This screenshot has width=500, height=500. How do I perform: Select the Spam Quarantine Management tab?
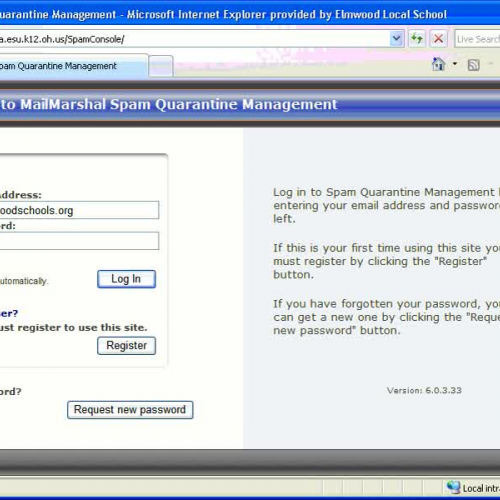[x=73, y=66]
